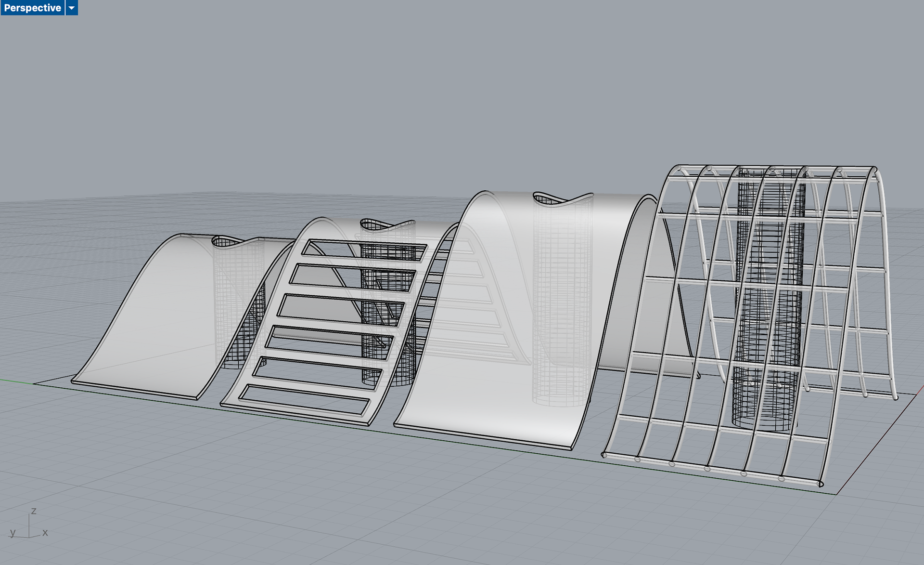
Task: Click the x label on the axes icon
Action: pyautogui.click(x=45, y=533)
